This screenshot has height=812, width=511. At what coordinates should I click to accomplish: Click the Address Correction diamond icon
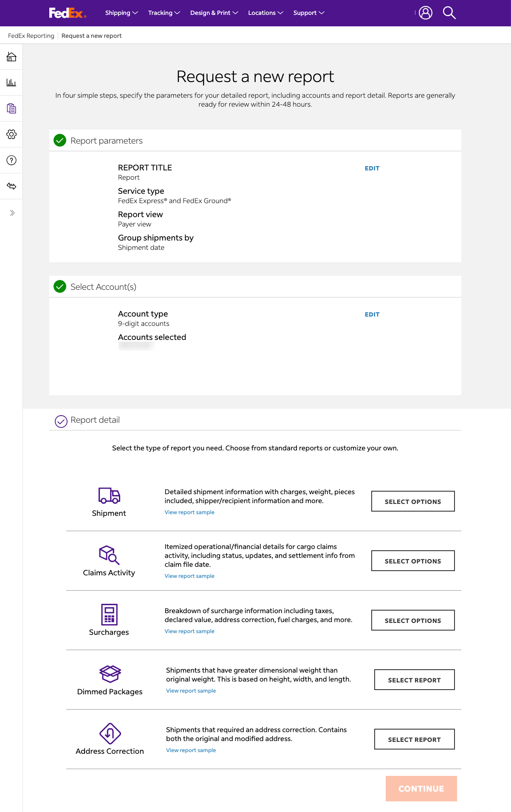[x=110, y=733]
